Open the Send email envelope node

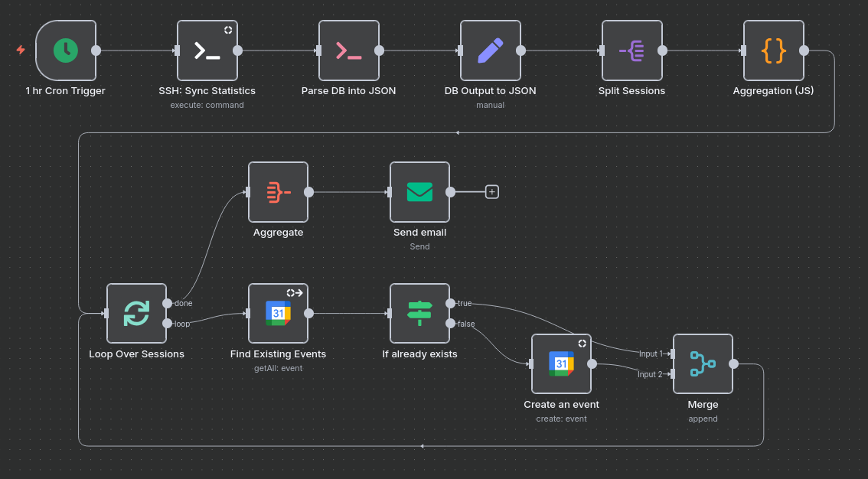click(419, 192)
